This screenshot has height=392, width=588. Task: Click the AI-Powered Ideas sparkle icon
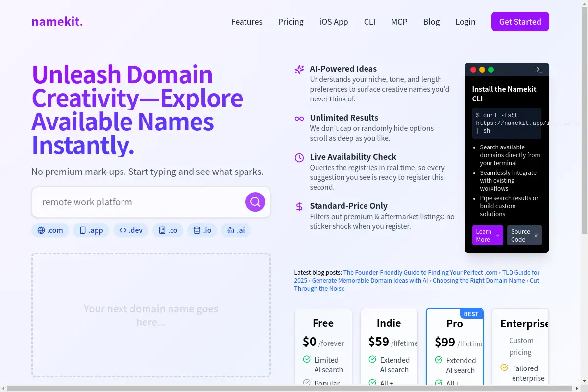click(x=299, y=70)
